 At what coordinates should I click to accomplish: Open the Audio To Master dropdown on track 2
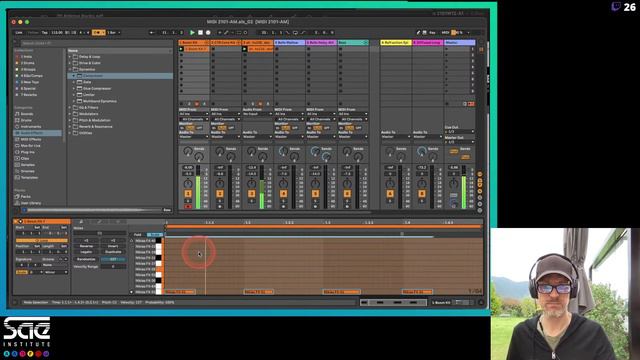(x=226, y=137)
